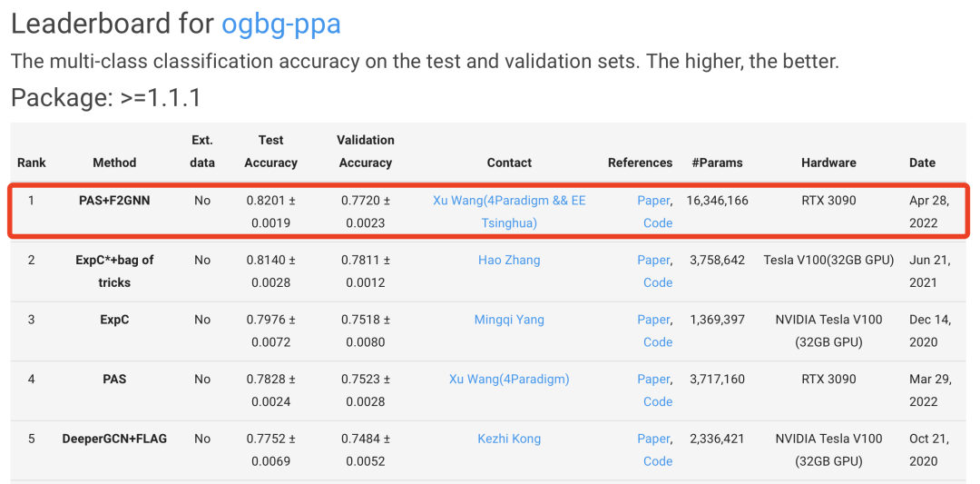Open Paper for DeeperGCN+FLAG
Screen dimensions: 980x484
click(652, 439)
